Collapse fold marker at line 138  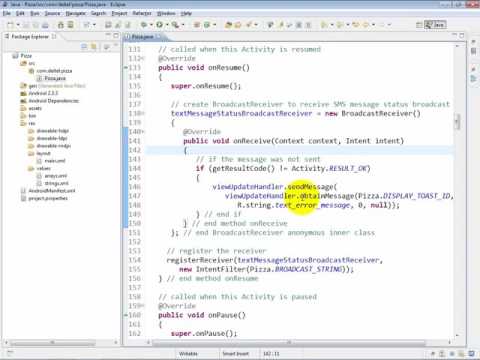144,114
